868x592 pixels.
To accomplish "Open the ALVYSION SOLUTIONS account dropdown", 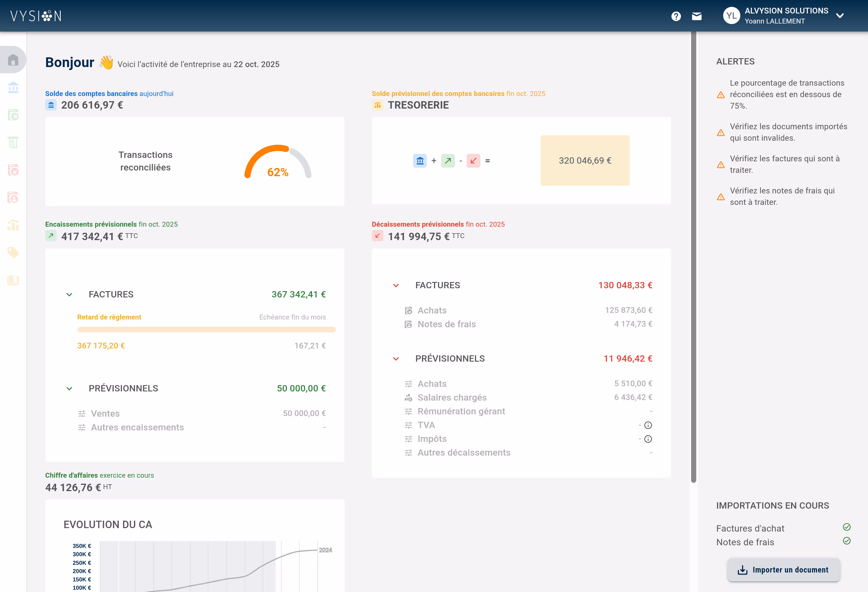I will [840, 16].
